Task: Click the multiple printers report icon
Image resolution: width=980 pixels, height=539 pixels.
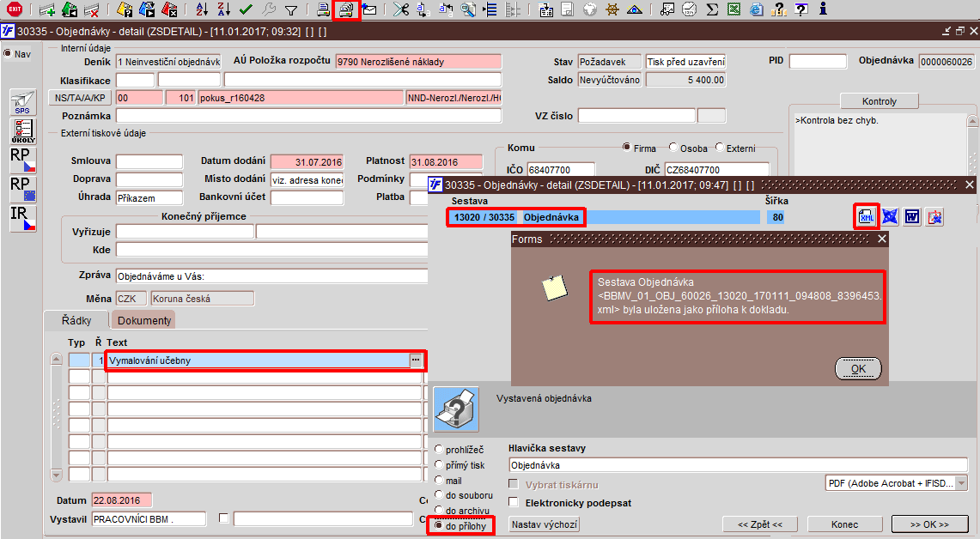Action: [x=345, y=10]
